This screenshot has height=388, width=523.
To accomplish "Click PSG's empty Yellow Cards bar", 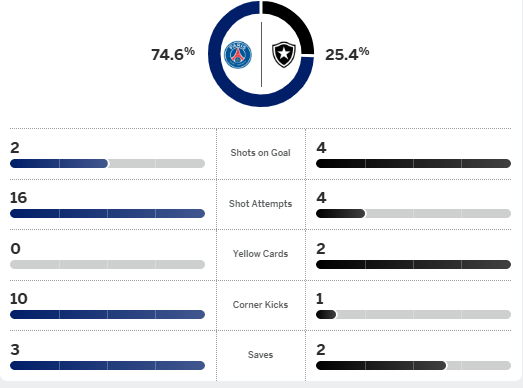I will (x=107, y=265).
